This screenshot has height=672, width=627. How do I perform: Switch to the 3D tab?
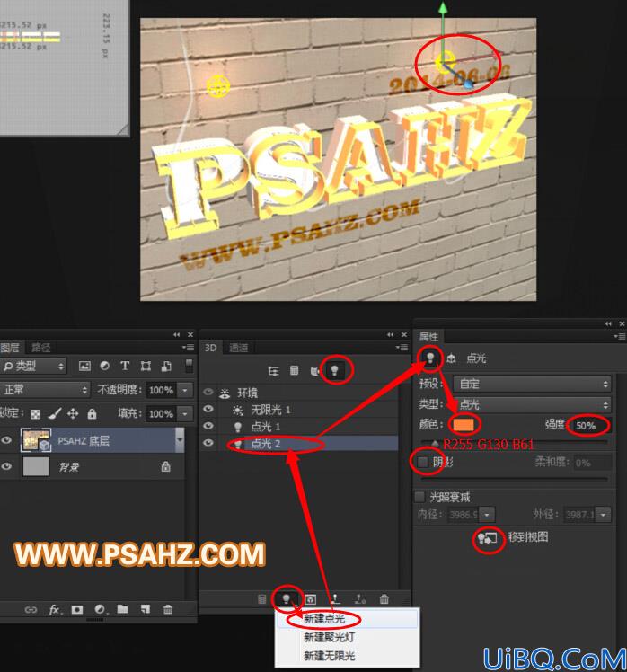(x=210, y=348)
